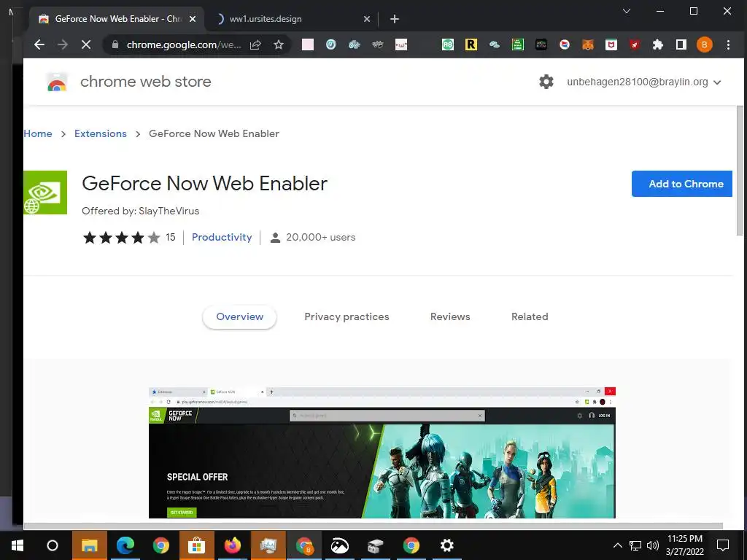Open the Extensions puzzle-piece menu
747x560 pixels.
point(658,44)
